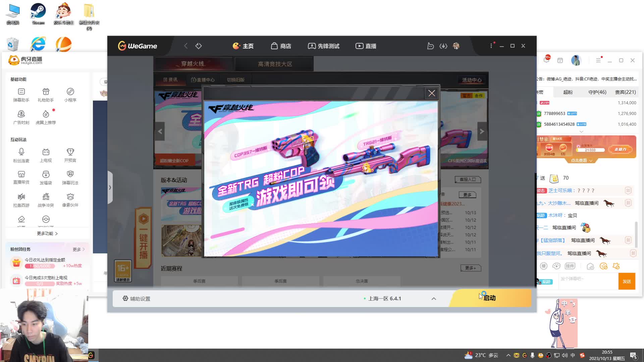Open WeGame user avatar
This screenshot has width=644, height=362.
[x=456, y=46]
